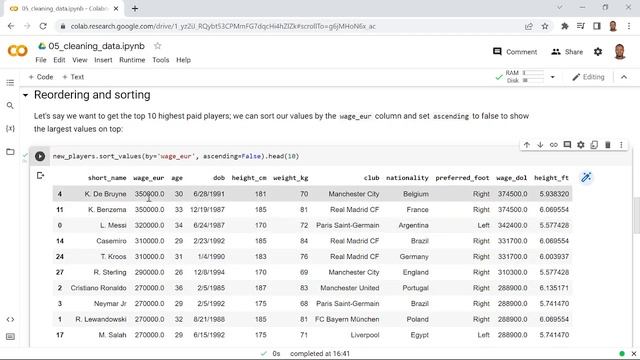Open the Comment panel
Image resolution: width=640 pixels, height=360 pixels.
pyautogui.click(x=515, y=52)
